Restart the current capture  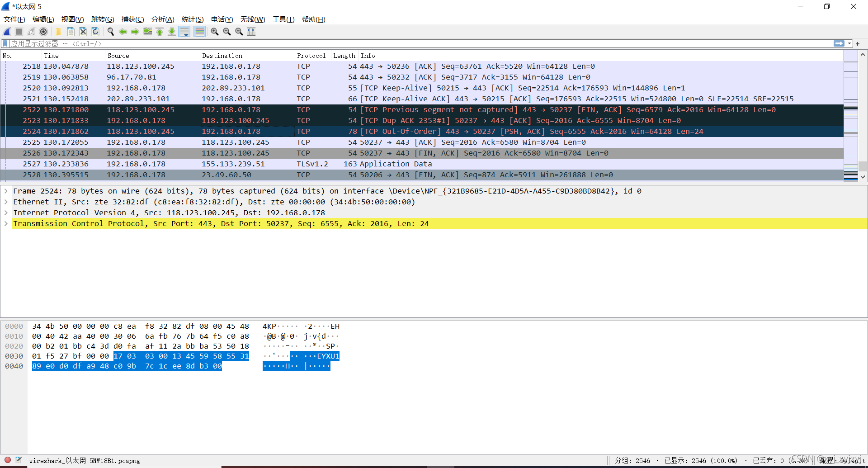tap(31, 32)
